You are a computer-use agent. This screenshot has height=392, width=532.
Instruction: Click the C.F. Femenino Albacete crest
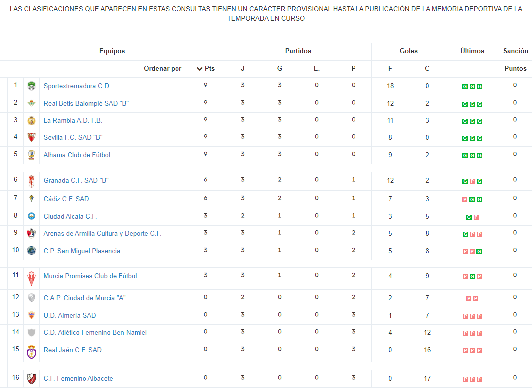31,379
